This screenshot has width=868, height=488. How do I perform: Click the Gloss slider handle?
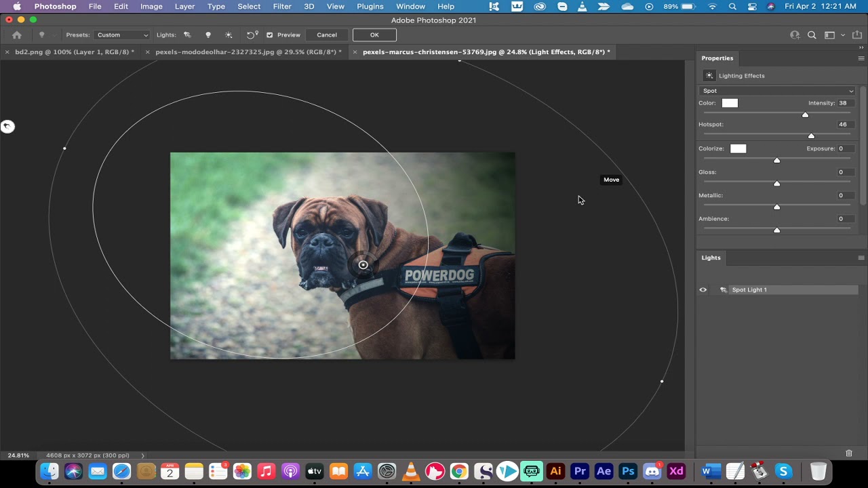coord(777,183)
